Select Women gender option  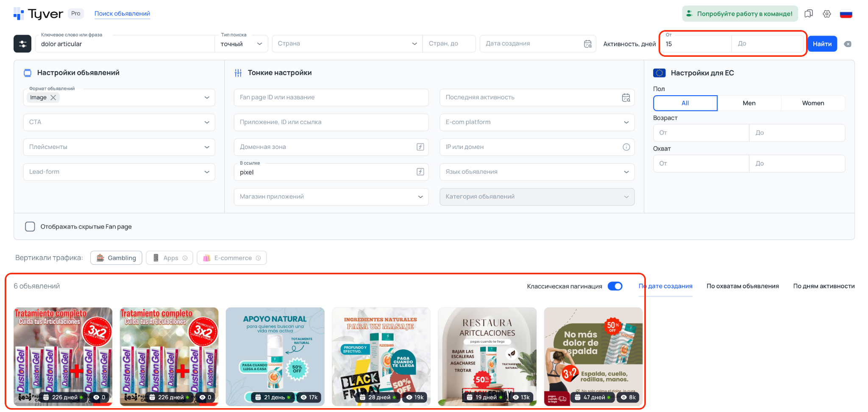click(x=813, y=103)
